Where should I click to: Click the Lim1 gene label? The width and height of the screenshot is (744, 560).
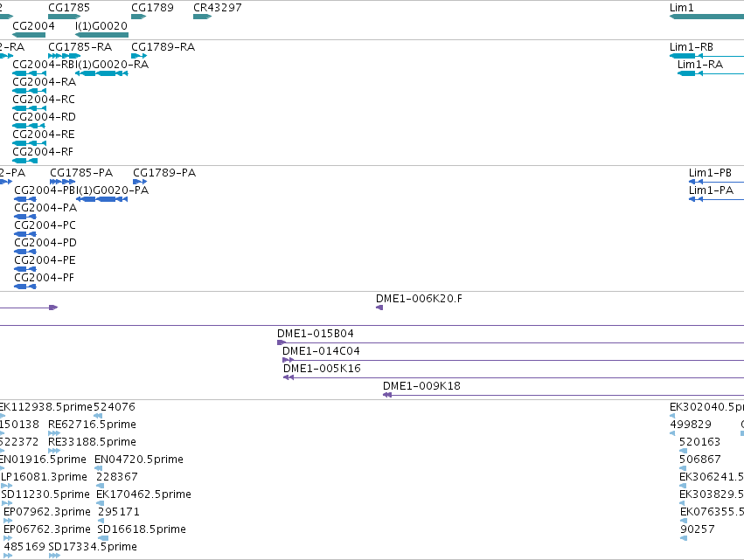[681, 8]
